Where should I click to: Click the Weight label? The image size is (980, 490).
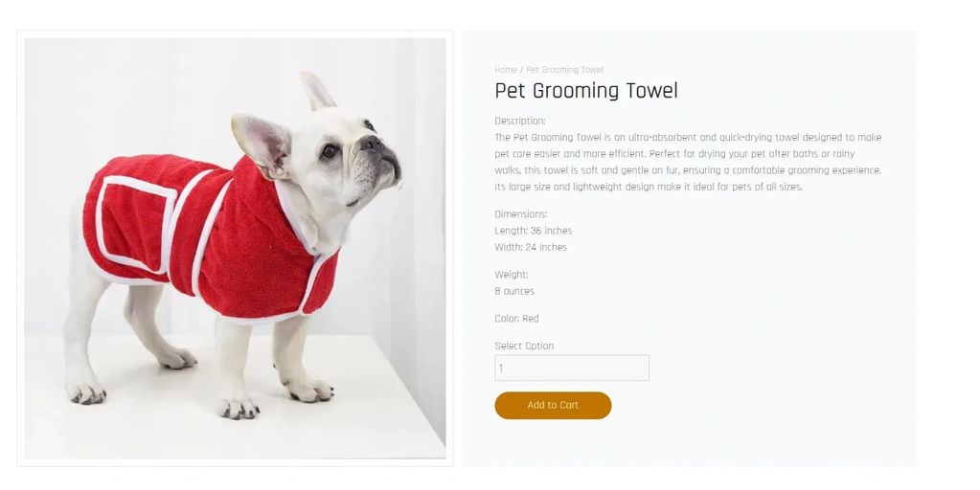[x=512, y=275]
